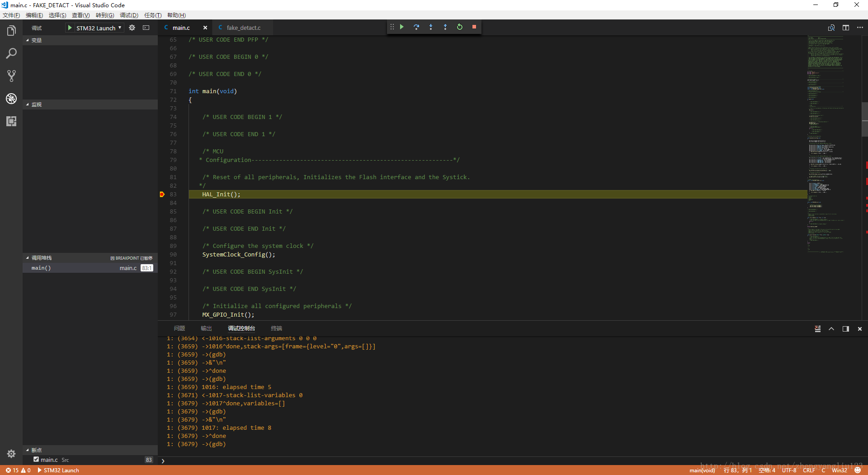
Task: Open launch.json with the gear icon
Action: tap(132, 28)
